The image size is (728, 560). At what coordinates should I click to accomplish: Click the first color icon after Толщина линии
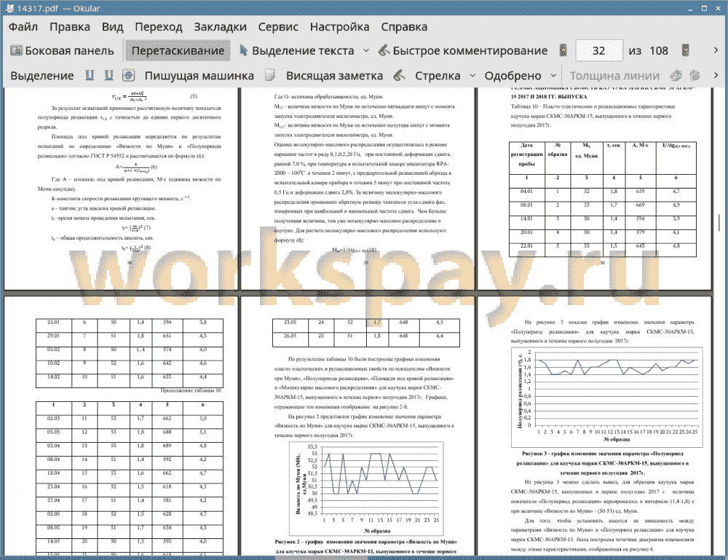coord(676,75)
